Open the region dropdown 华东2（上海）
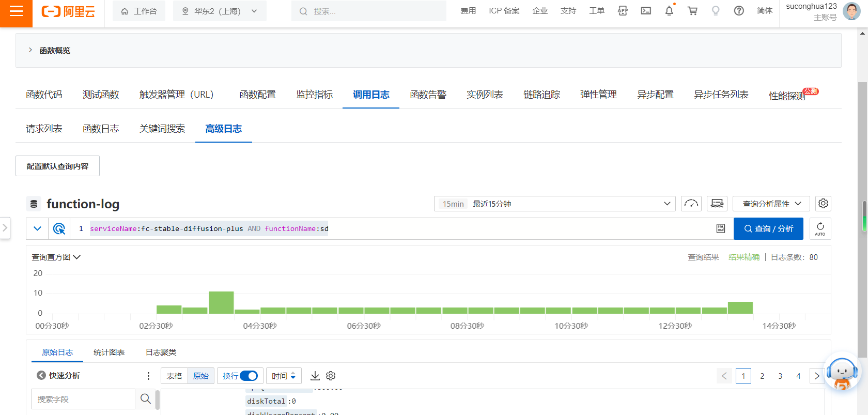868x415 pixels. point(220,11)
